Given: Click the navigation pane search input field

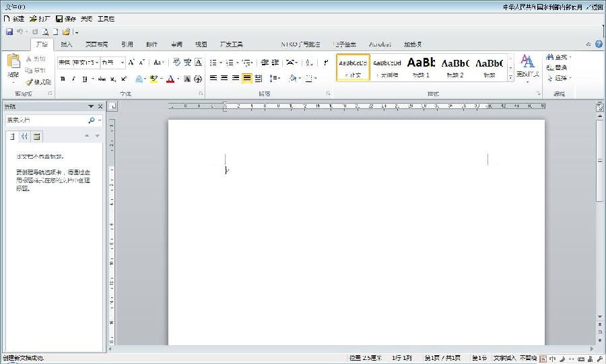Looking at the screenshot, I should (46, 120).
